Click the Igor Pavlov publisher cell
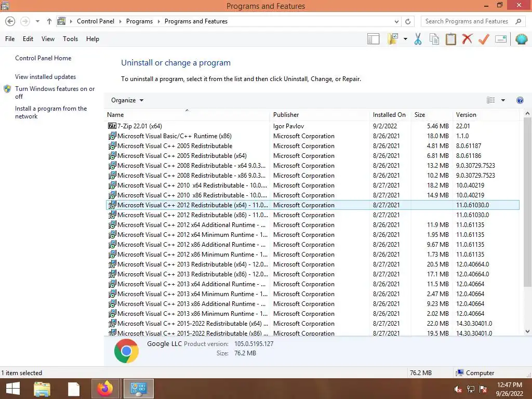532x399 pixels. (288, 126)
